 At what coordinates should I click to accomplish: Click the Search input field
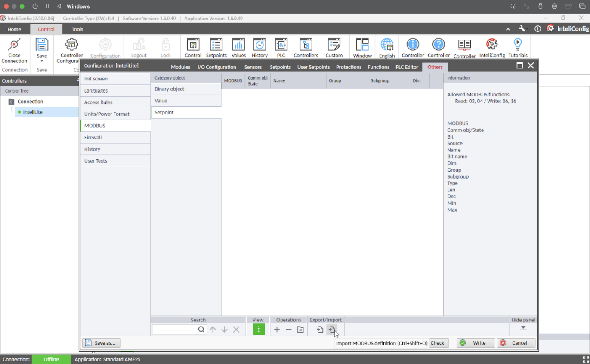click(175, 330)
